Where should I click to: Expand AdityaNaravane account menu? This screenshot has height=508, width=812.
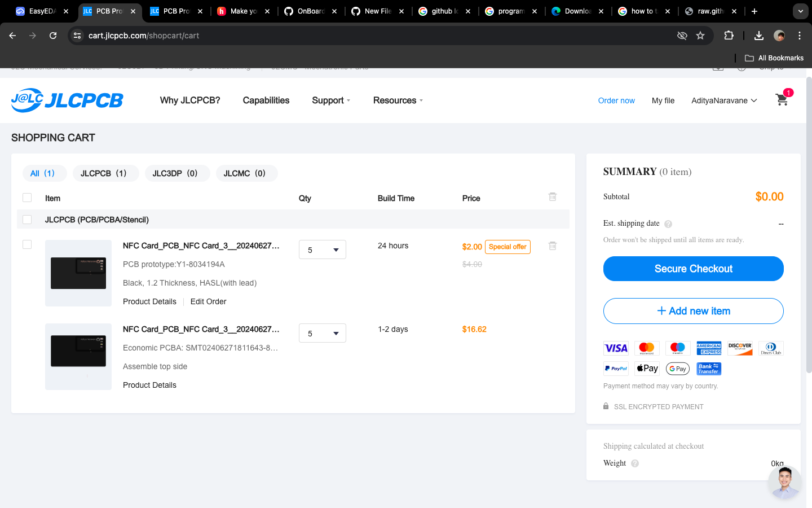point(724,100)
